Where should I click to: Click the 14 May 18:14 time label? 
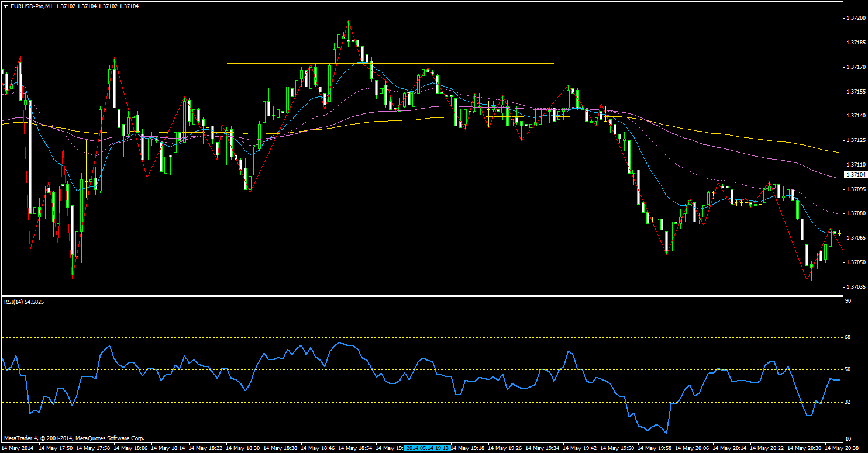tap(168, 448)
